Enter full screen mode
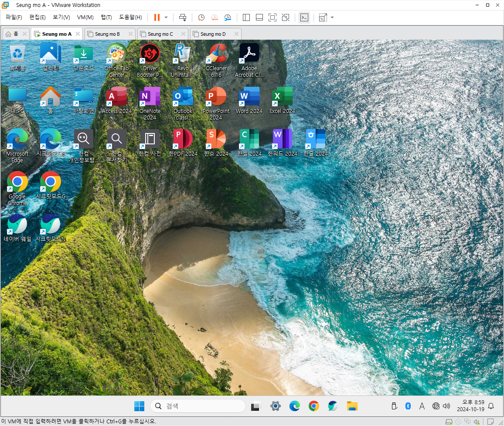The height and width of the screenshot is (426, 504). 272,17
